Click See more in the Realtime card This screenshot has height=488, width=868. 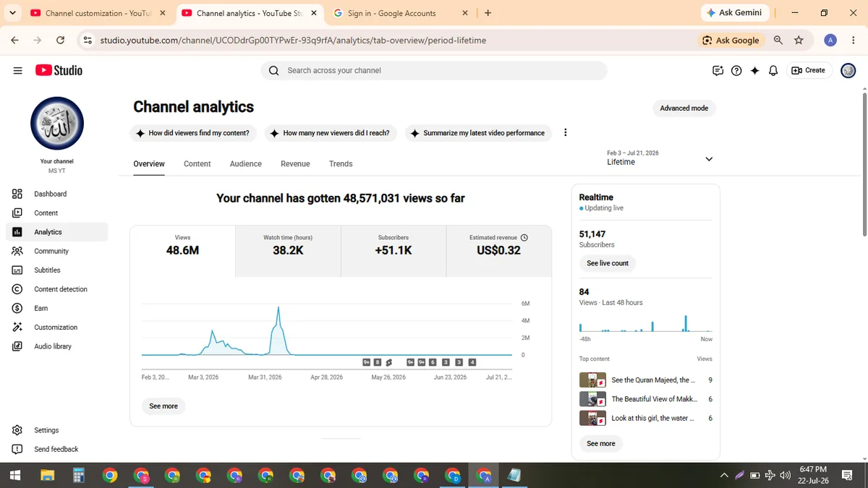coord(601,443)
